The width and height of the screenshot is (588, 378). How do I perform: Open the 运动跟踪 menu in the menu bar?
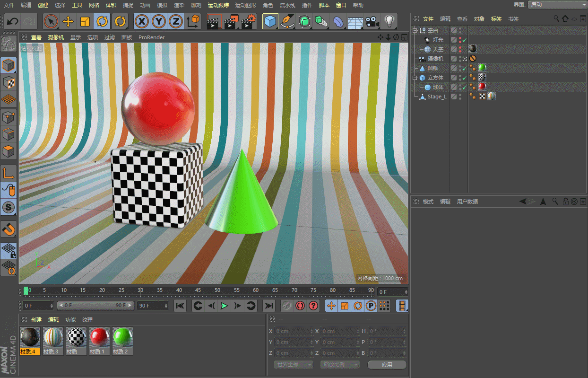tap(218, 5)
